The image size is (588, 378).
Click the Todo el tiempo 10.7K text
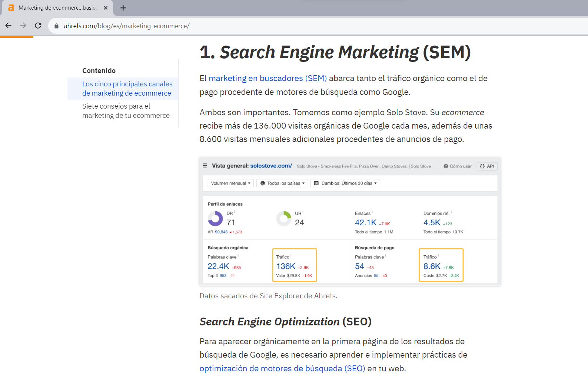443,232
